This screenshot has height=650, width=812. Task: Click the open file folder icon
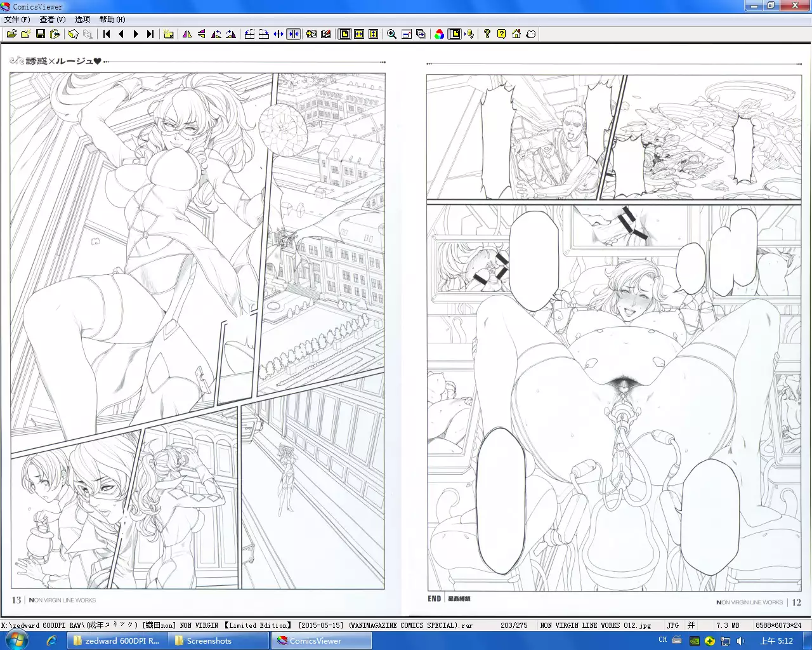click(11, 34)
